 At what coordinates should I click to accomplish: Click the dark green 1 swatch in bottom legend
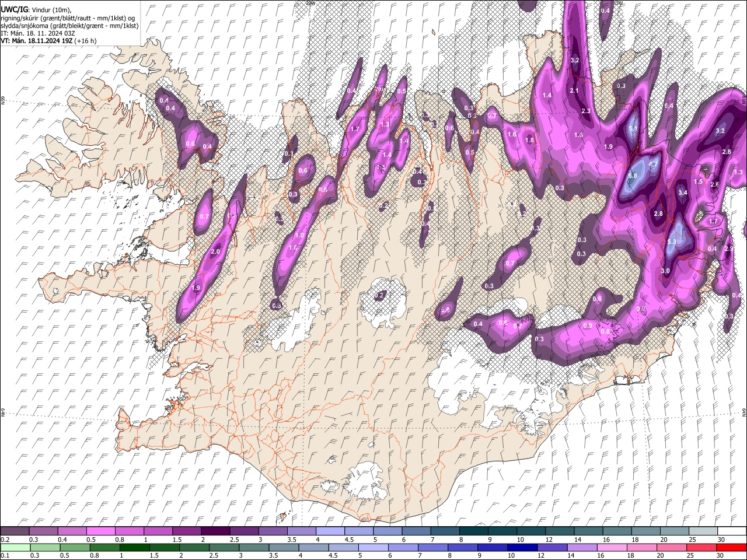tap(135, 547)
